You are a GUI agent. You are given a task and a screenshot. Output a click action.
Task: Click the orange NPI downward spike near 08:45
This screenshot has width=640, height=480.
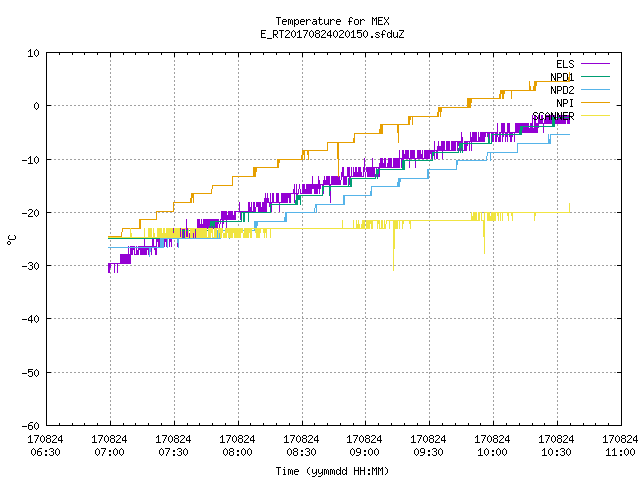[338, 160]
